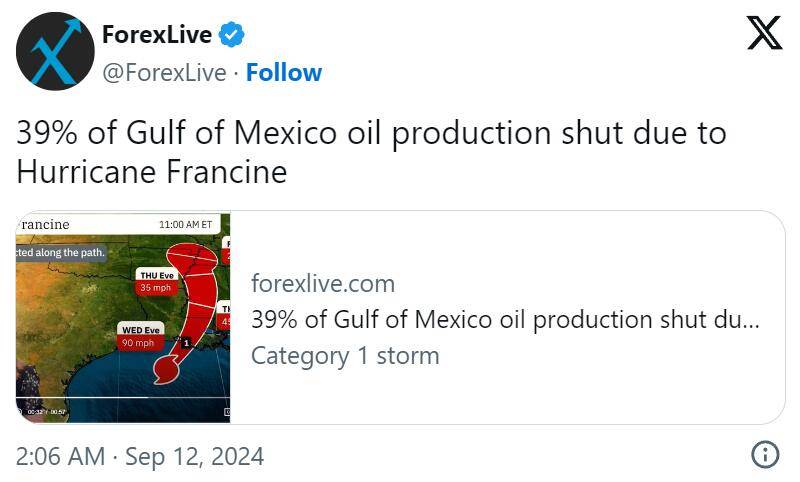
Task: Click the forexlive.com domain link
Action: pyautogui.click(x=323, y=284)
